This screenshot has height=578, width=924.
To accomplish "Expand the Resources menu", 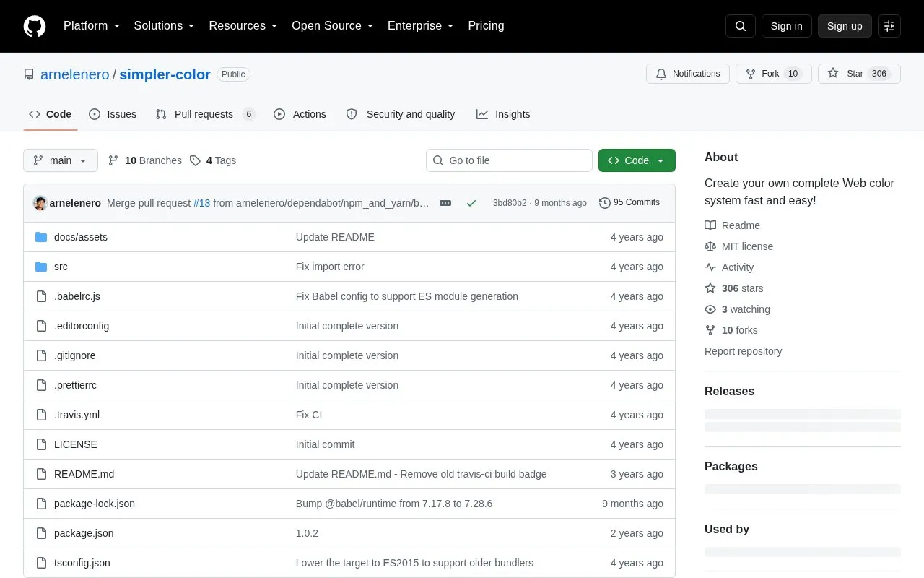I will tap(243, 26).
